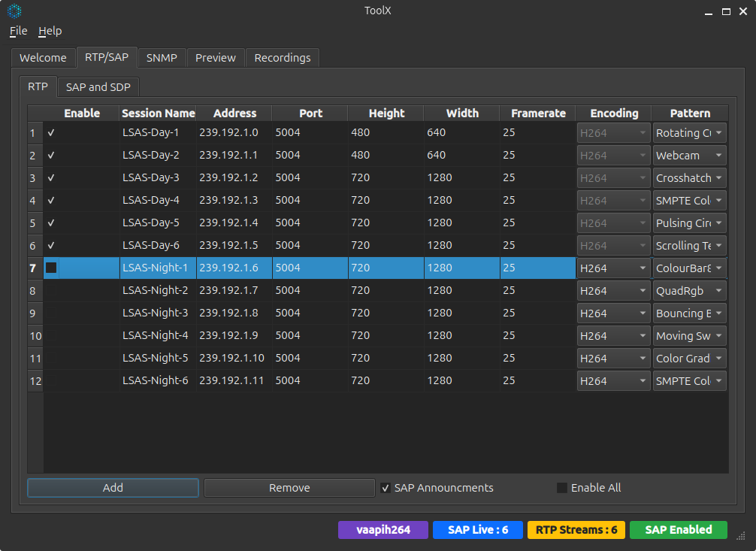Viewport: 756px width, 551px height.
Task: Expand the Pattern dropdown for LSAS-Night-4
Action: (689, 336)
